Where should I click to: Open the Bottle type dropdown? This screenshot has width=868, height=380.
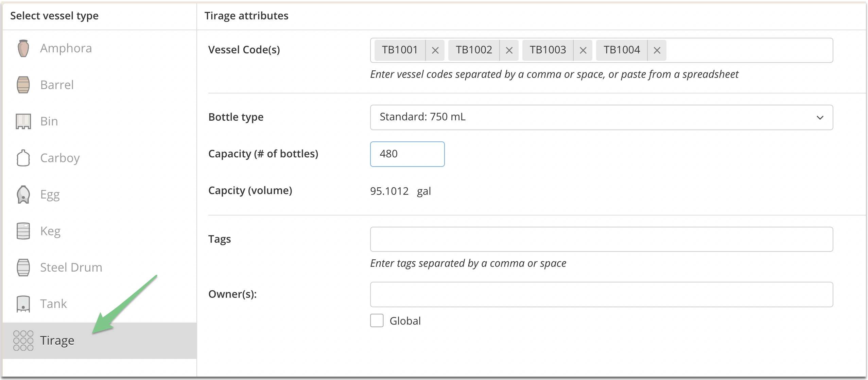[601, 117]
